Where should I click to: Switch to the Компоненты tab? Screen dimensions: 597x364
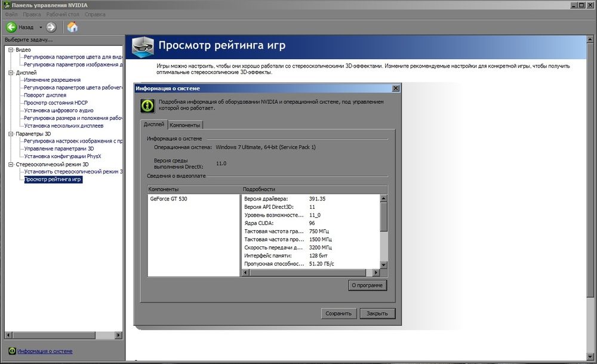click(184, 125)
